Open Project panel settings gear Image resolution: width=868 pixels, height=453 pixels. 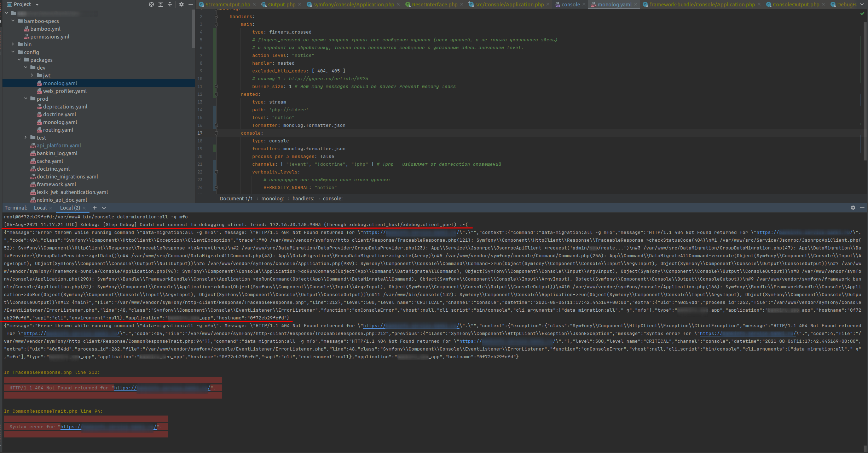tap(181, 4)
